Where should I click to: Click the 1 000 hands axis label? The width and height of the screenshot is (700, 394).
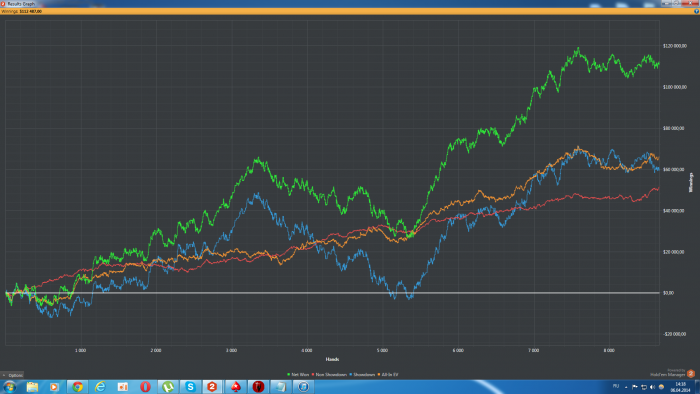click(80, 351)
